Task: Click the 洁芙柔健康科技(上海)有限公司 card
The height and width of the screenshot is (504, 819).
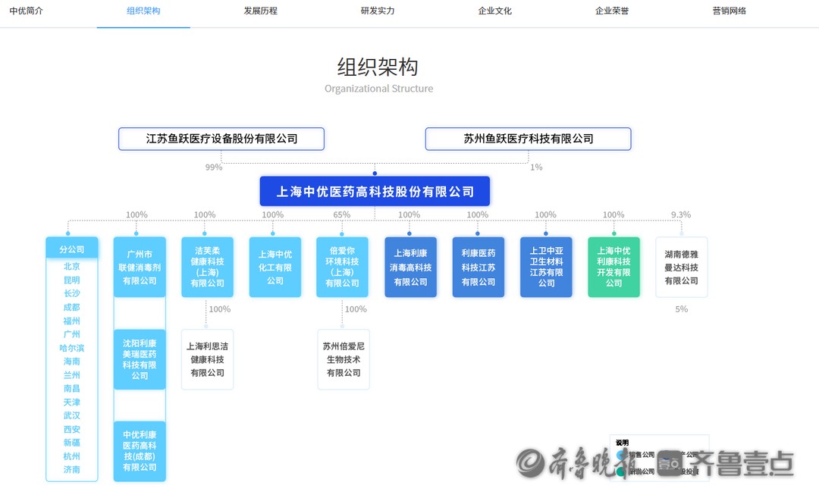Action: tap(207, 268)
